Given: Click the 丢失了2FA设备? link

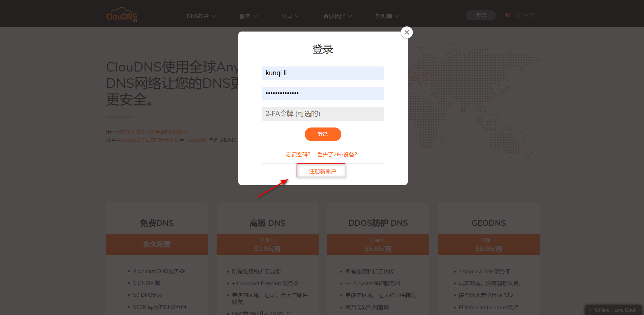Looking at the screenshot, I should (x=337, y=155).
